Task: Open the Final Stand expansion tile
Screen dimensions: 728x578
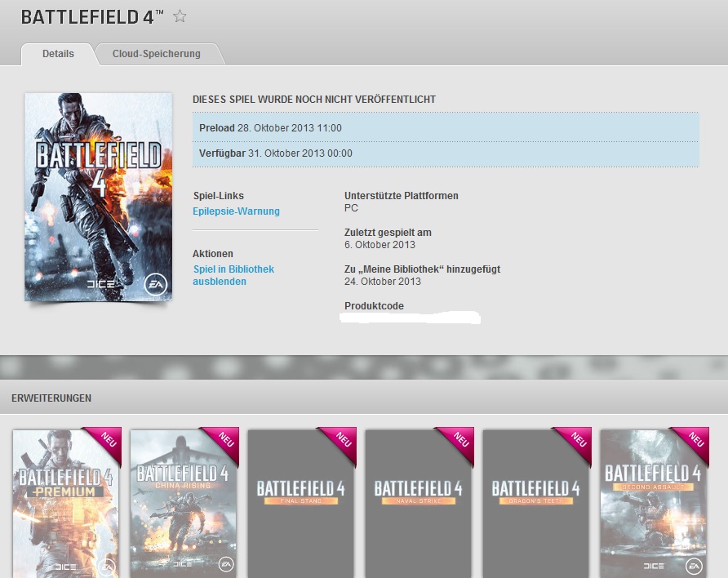Action: 301,503
